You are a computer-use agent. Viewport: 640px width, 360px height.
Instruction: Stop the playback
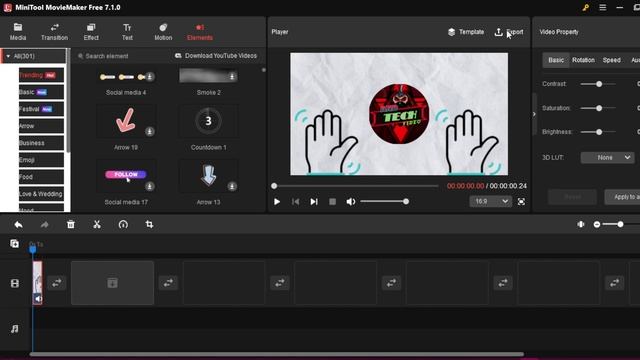tap(333, 202)
